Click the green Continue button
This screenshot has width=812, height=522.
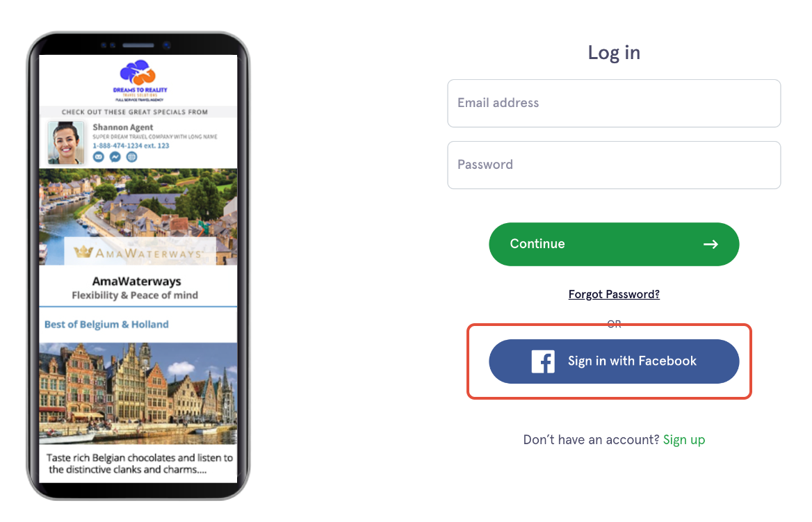coord(614,245)
